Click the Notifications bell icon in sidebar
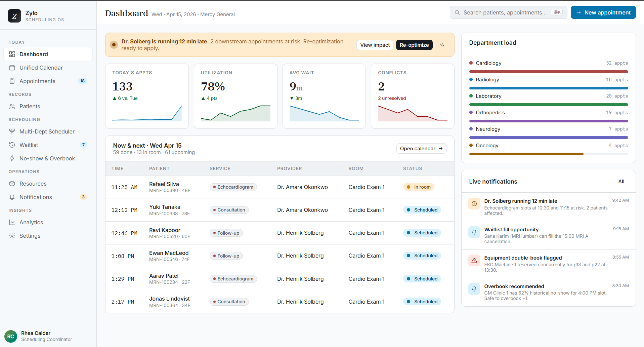Screen dimensions: 644x347 click(x=12, y=197)
